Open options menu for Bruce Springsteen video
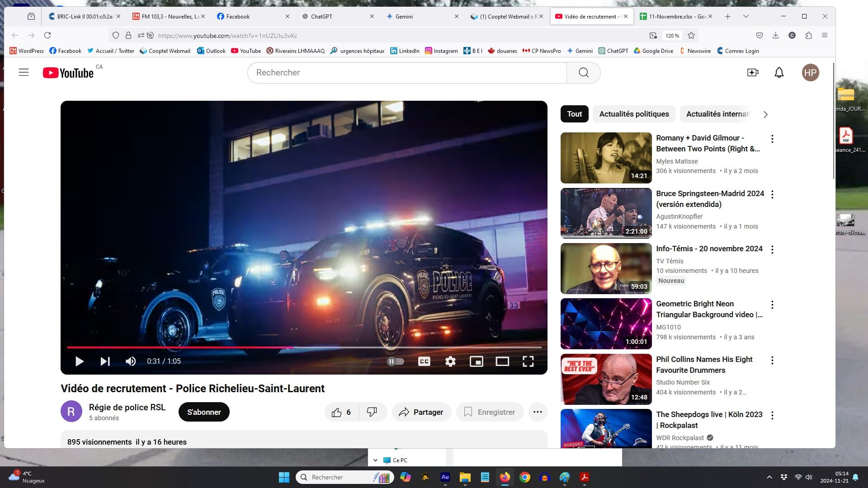The height and width of the screenshot is (488, 868). click(x=772, y=195)
